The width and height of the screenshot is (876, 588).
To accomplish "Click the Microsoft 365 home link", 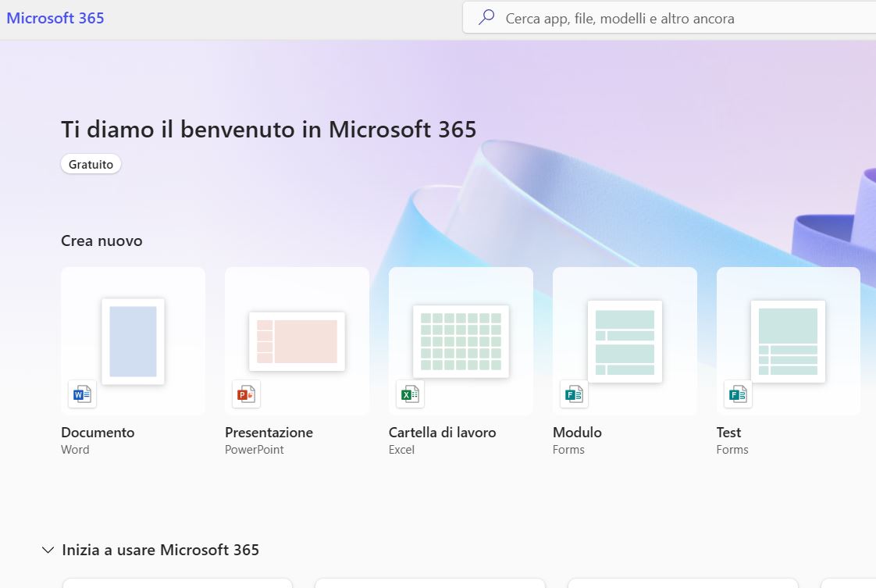I will [55, 17].
